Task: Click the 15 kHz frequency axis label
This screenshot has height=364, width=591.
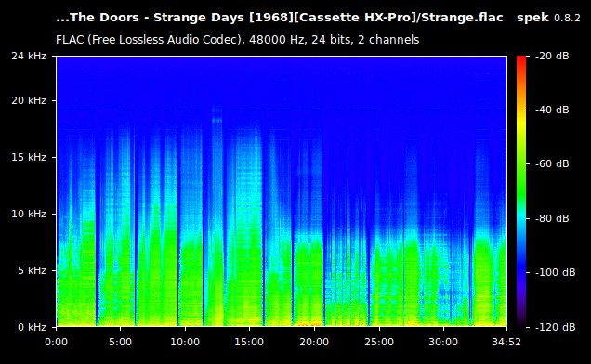Action: pyautogui.click(x=29, y=157)
